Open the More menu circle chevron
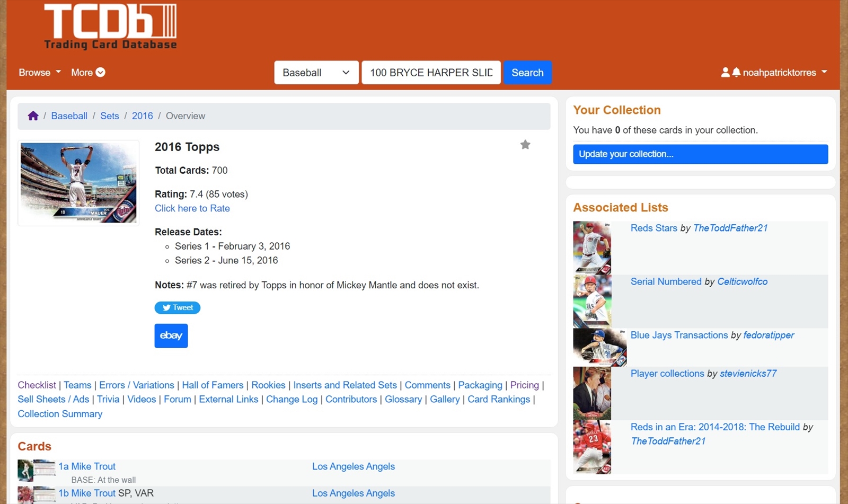Viewport: 848px width, 504px height. pyautogui.click(x=100, y=72)
